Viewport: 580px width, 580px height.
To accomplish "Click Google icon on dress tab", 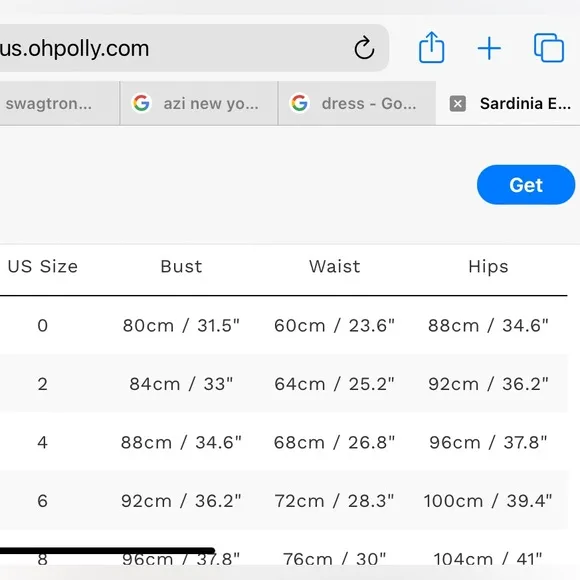I will point(299,103).
